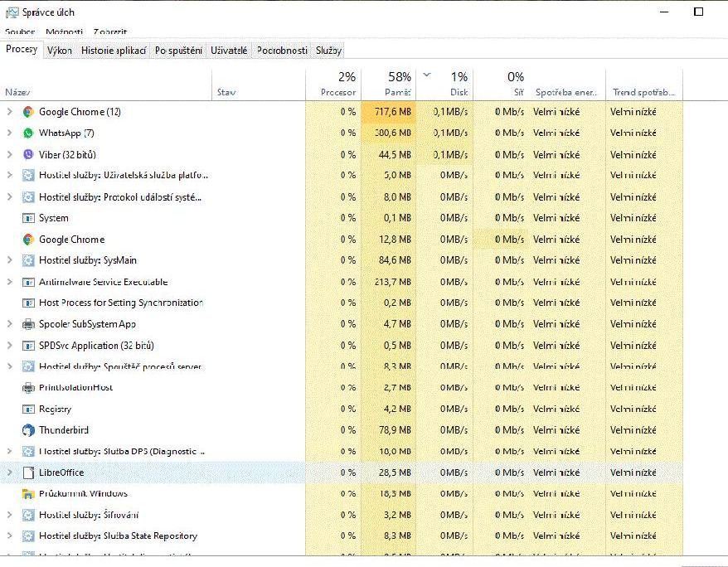
Task: Expand the Google Chrome (12) process group
Action: tap(9, 112)
